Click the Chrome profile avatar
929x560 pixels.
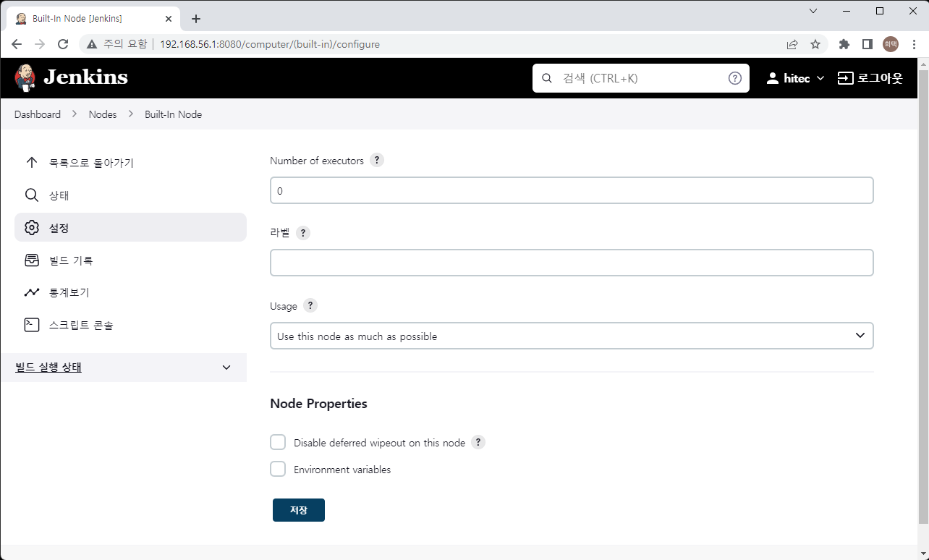(891, 44)
